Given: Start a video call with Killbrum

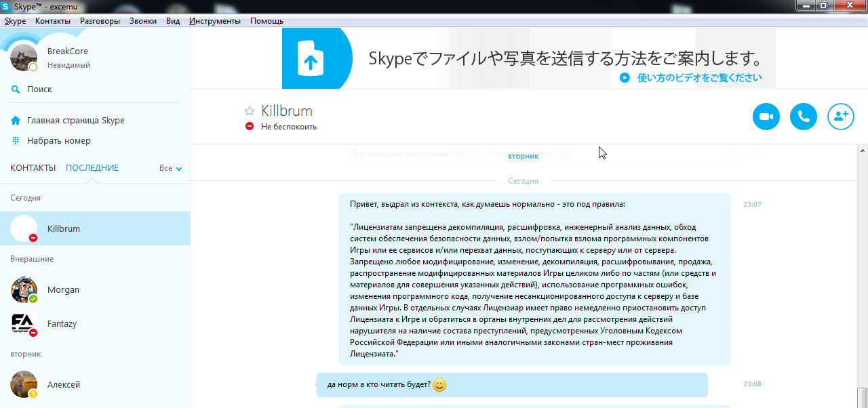Looking at the screenshot, I should [766, 117].
